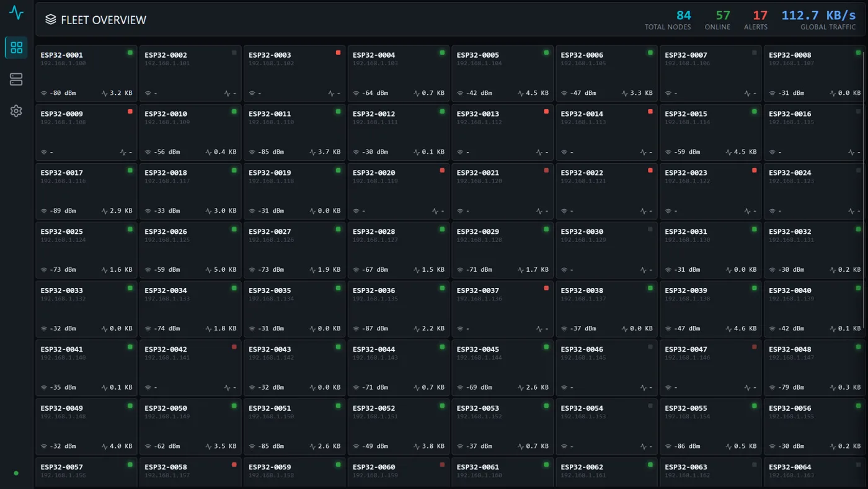Click the pulse logo icon in the sidebar
This screenshot has height=489, width=868.
click(16, 12)
